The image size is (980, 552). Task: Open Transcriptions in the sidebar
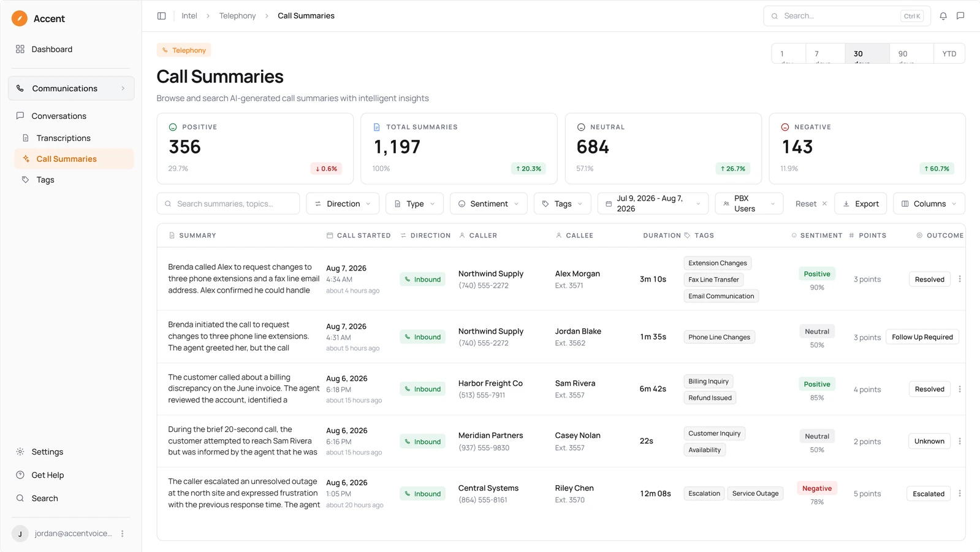74,138
